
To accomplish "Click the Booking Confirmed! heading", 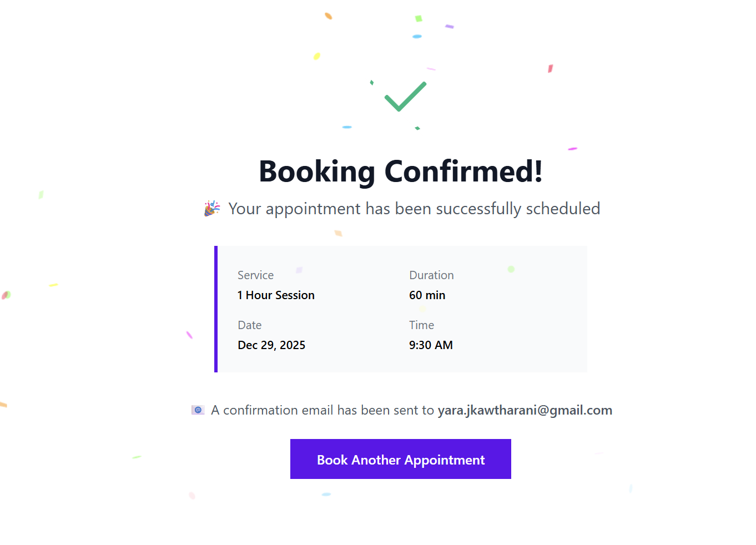I will point(400,171).
